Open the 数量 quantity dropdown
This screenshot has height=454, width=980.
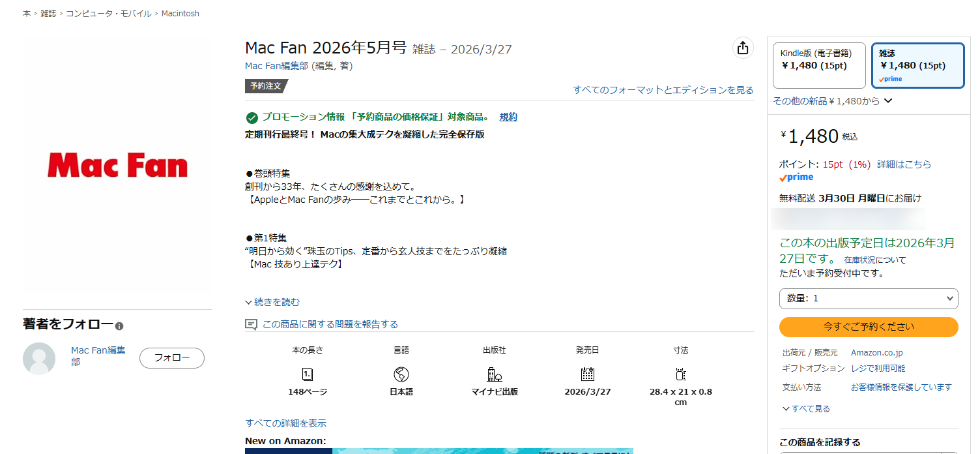tap(869, 298)
